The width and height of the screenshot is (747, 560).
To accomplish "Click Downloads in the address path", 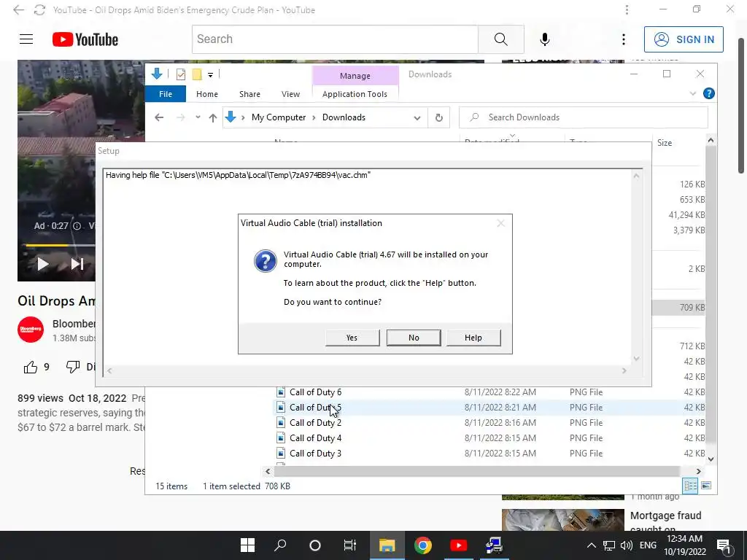I will click(344, 117).
